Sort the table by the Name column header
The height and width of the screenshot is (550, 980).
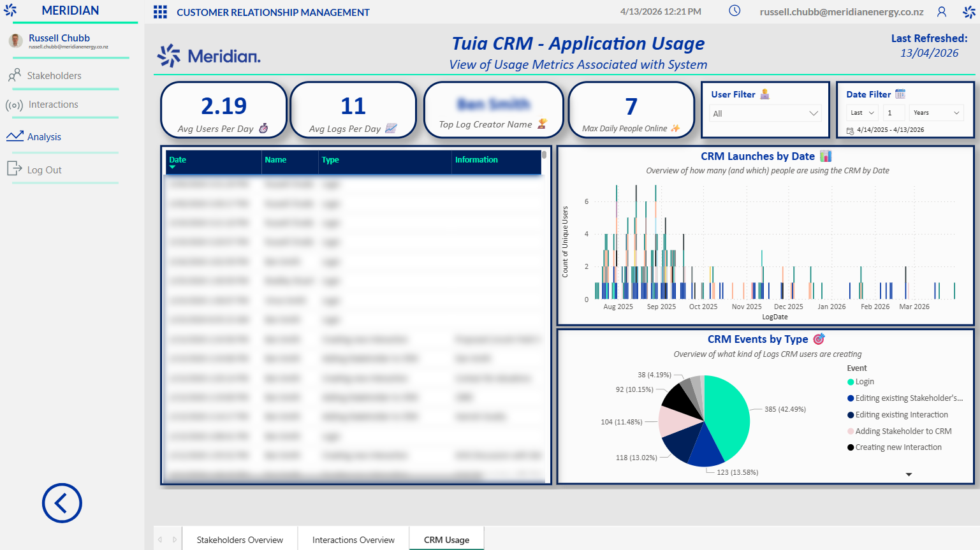(275, 160)
